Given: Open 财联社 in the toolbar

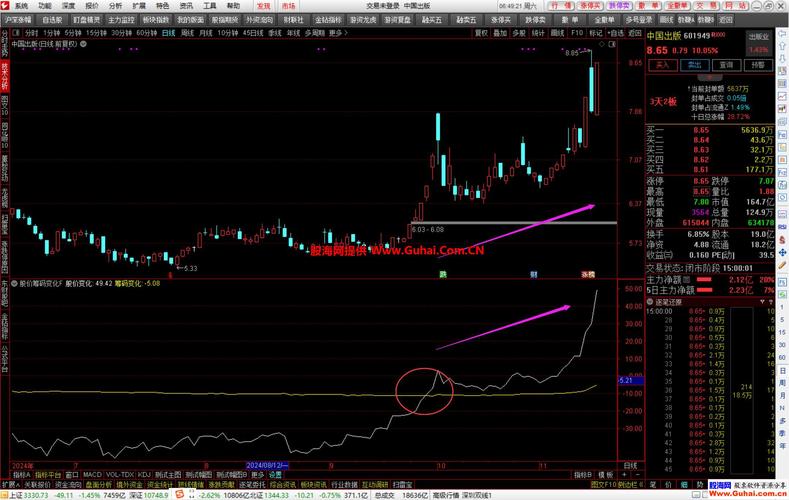Looking at the screenshot, I should 293,20.
